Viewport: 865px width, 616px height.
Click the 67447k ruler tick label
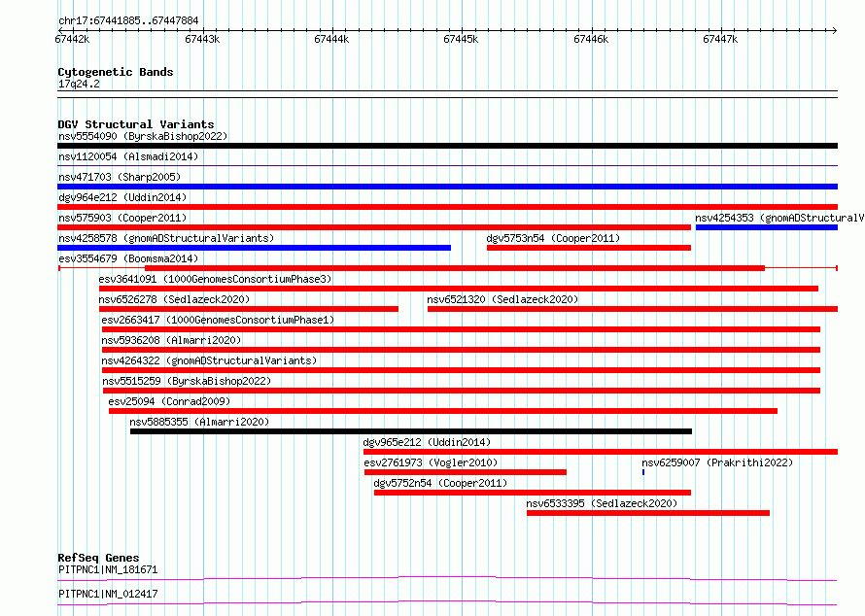720,39
